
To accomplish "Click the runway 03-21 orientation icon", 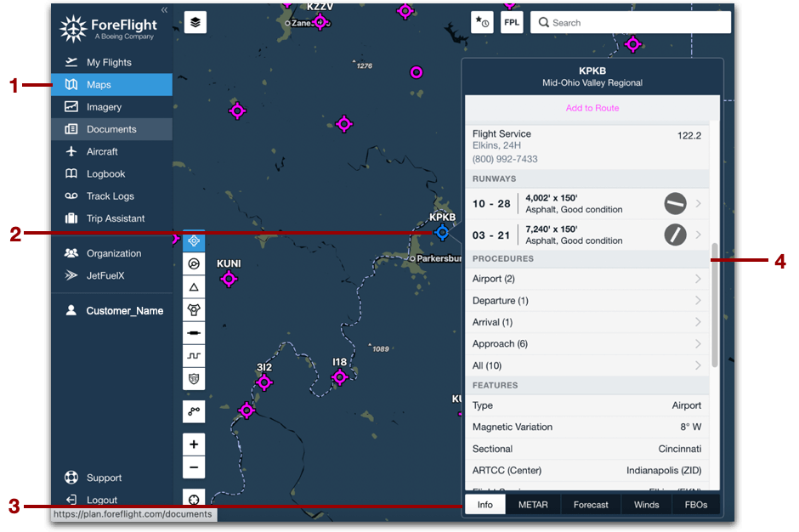I will pyautogui.click(x=675, y=235).
